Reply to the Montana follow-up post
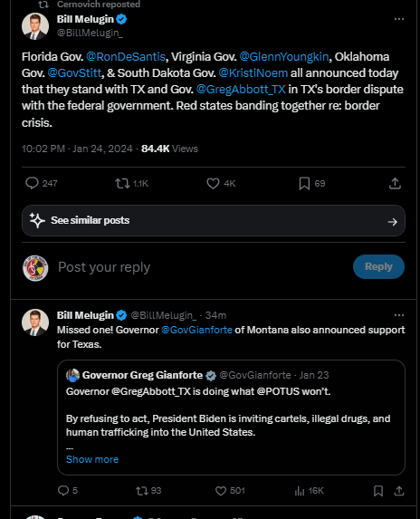This screenshot has width=420, height=519. click(x=63, y=490)
